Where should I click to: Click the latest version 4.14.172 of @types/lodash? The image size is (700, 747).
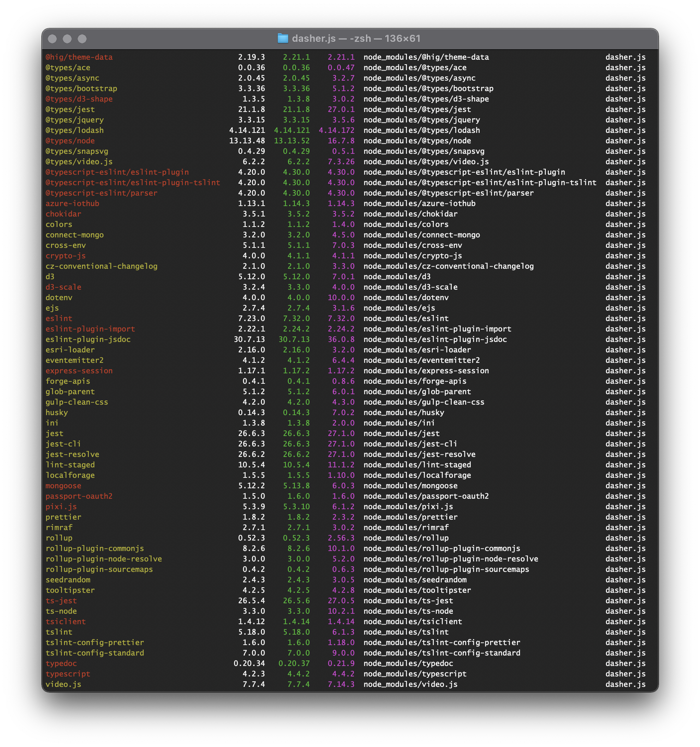click(x=336, y=130)
